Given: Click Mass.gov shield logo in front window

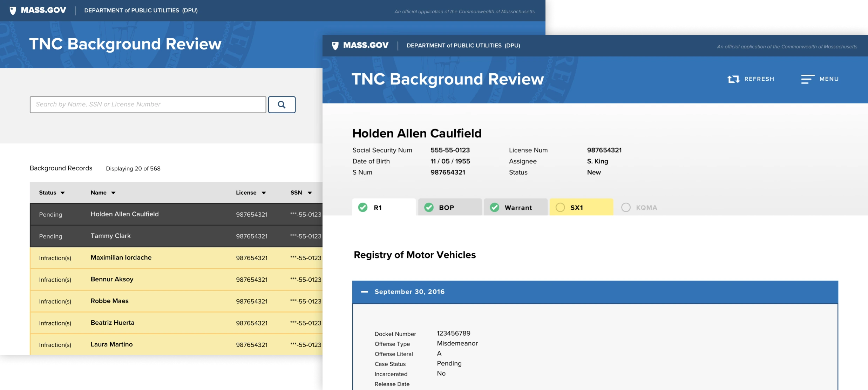Looking at the screenshot, I should coord(335,46).
